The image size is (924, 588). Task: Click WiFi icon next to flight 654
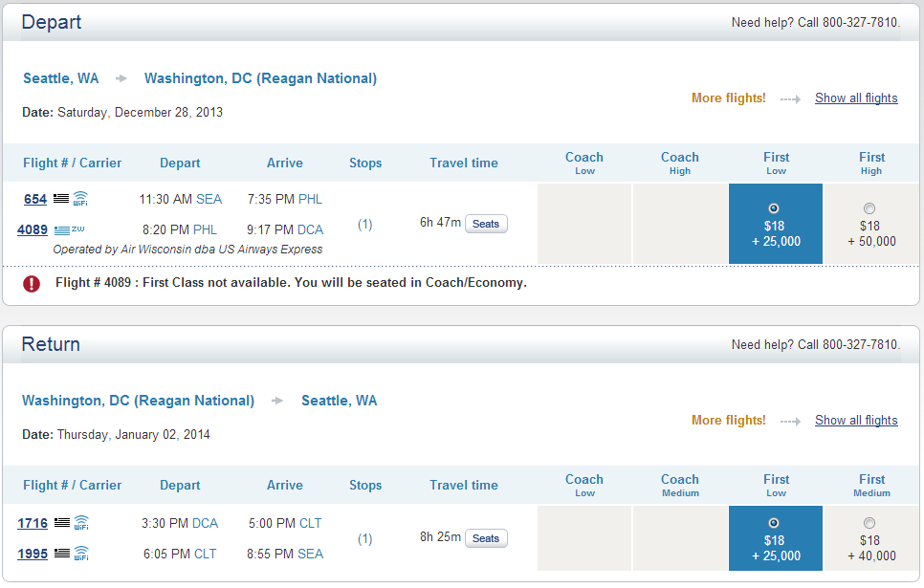click(80, 199)
